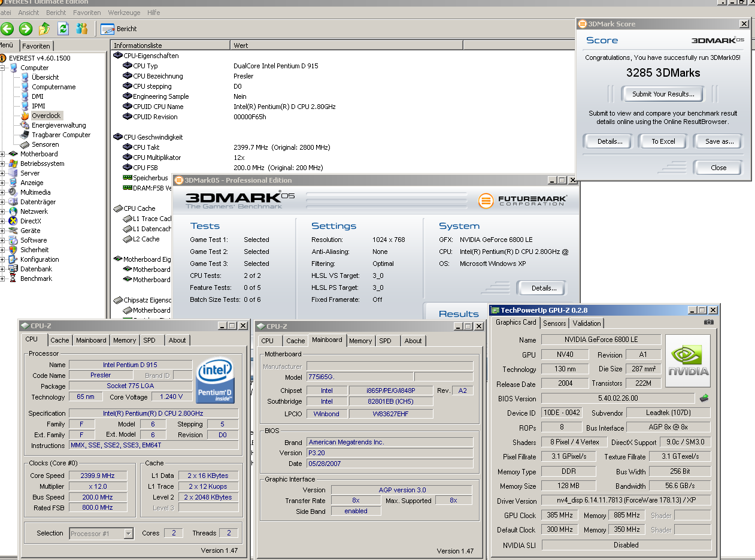Open the Ansicht menu in EVEREST
Image resolution: width=755 pixels, height=560 pixels.
click(x=29, y=13)
